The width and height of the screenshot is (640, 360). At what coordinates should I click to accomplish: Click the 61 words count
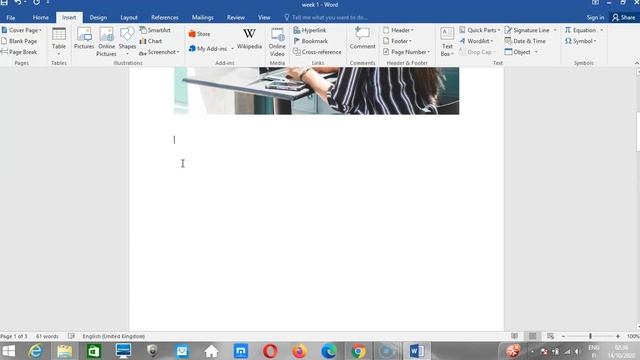[x=47, y=336]
